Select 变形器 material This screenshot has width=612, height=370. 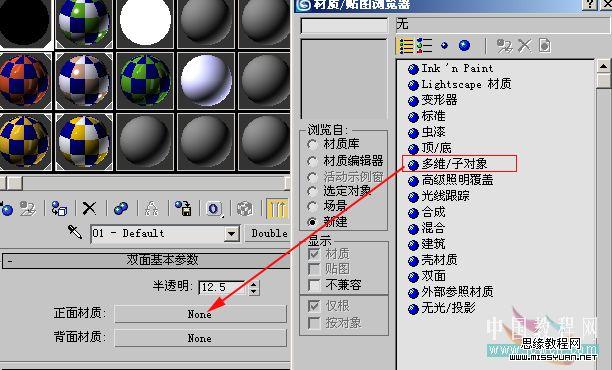[x=432, y=100]
